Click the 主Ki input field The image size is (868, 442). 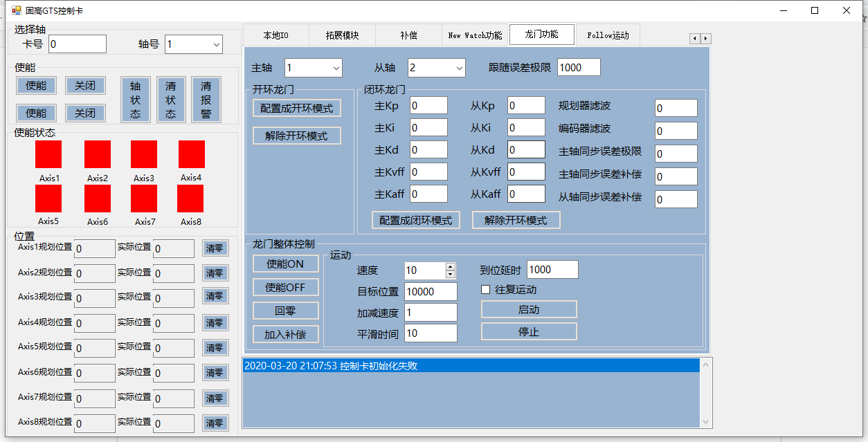(428, 127)
